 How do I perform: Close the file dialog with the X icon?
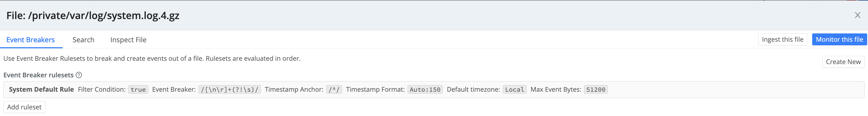tap(857, 15)
